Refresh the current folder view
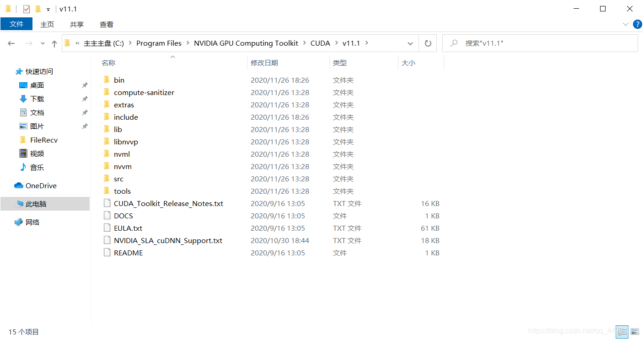The width and height of the screenshot is (644, 339). pos(428,43)
